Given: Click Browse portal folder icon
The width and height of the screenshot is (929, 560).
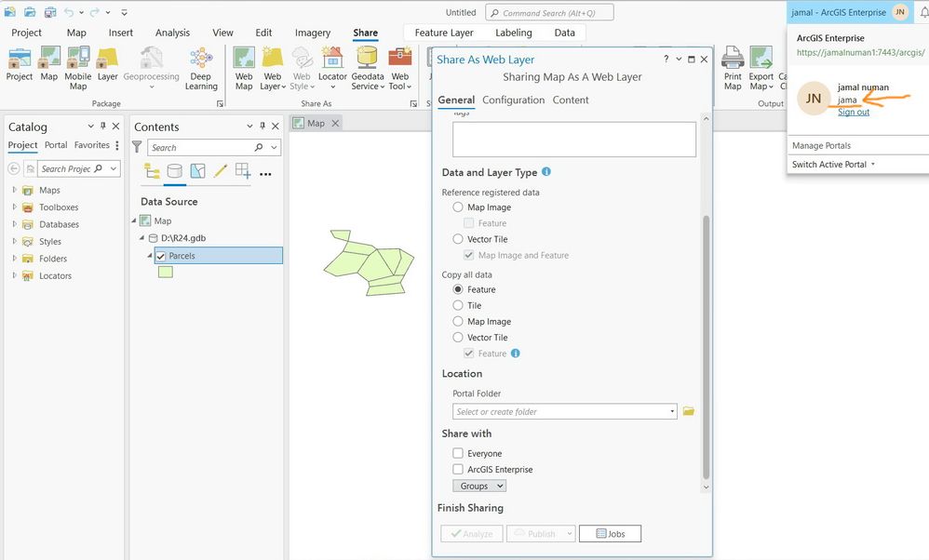Looking at the screenshot, I should 688,411.
